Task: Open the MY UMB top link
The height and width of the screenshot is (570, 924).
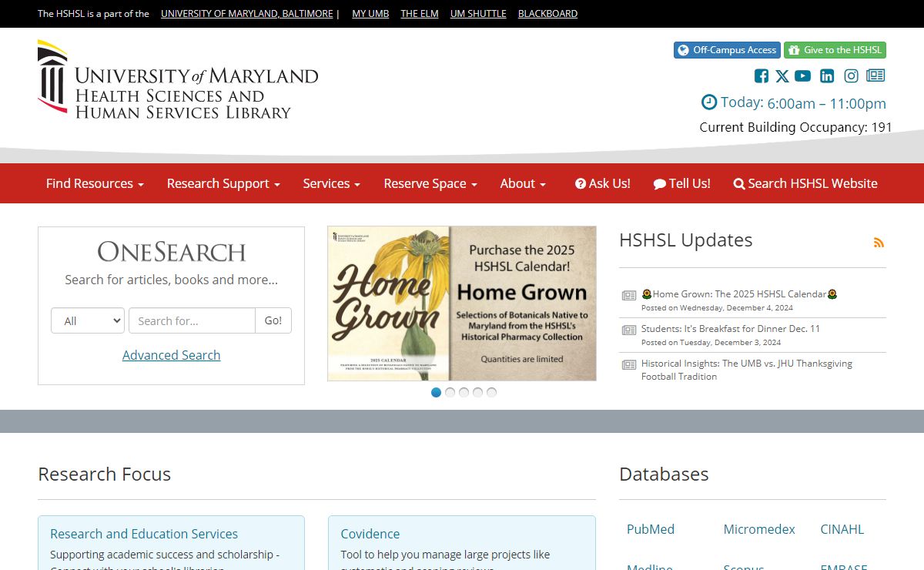Action: coord(370,13)
